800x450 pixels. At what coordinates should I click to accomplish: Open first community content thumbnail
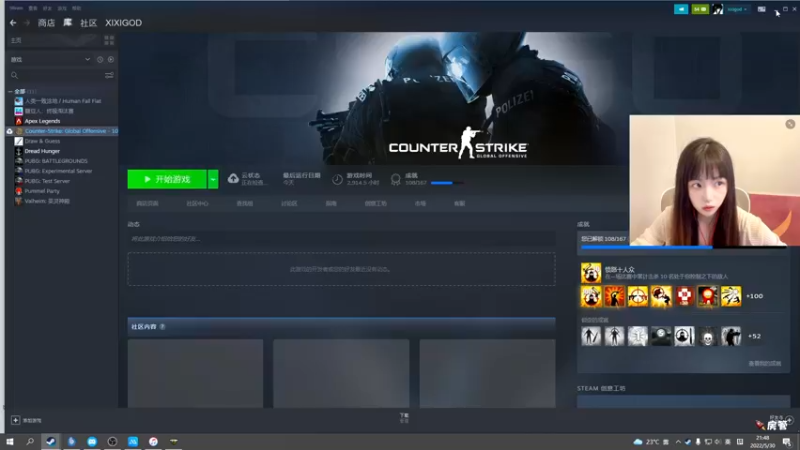(x=195, y=373)
